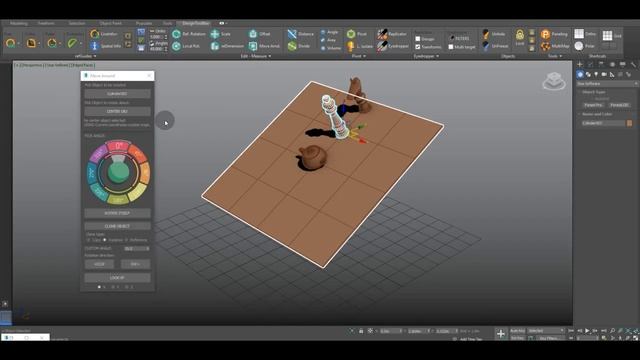This screenshot has height=360, width=640.
Task: Click the Pivot tool icon
Action: [x=351, y=34]
